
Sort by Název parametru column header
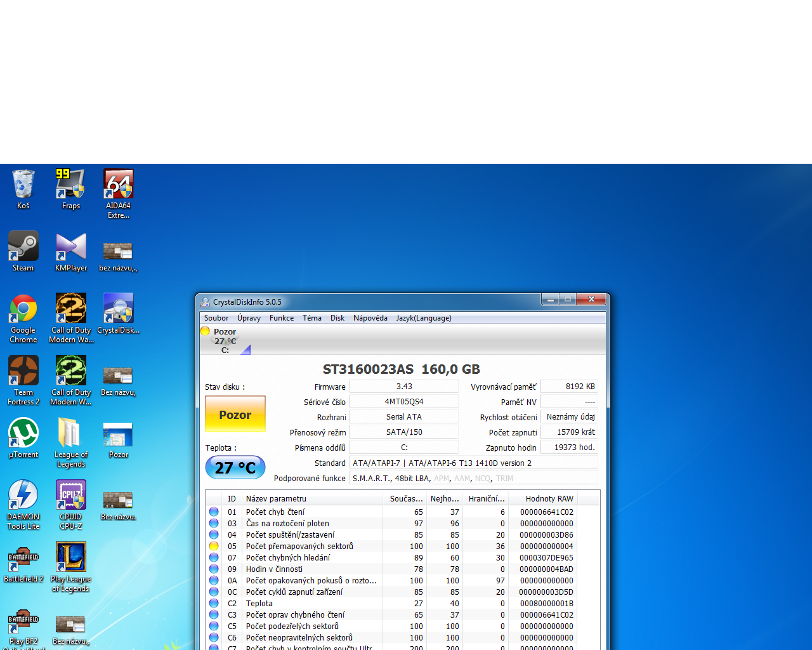coord(312,499)
